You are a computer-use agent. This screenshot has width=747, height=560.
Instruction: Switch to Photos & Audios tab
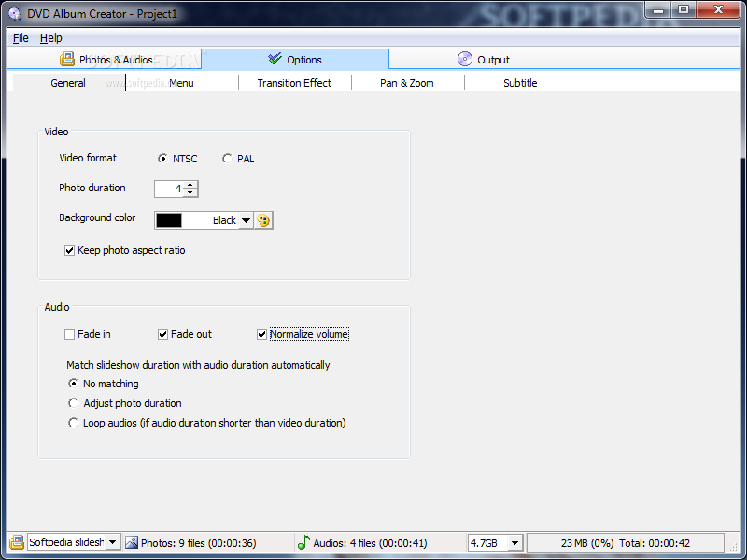click(x=106, y=60)
